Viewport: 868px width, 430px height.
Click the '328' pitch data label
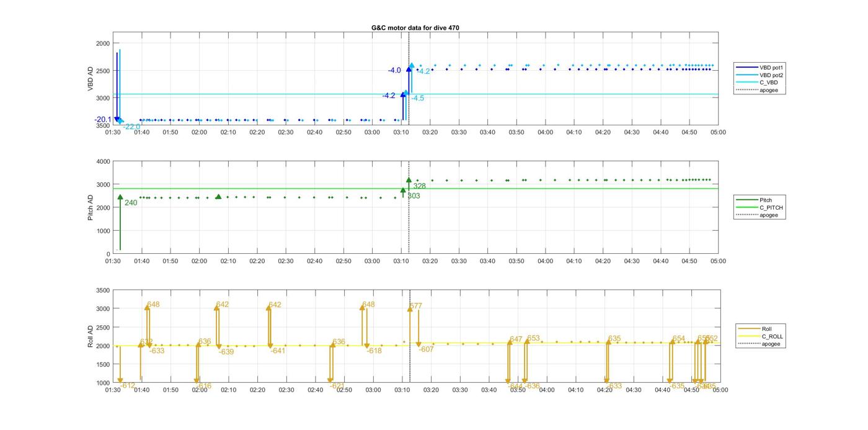419,186
